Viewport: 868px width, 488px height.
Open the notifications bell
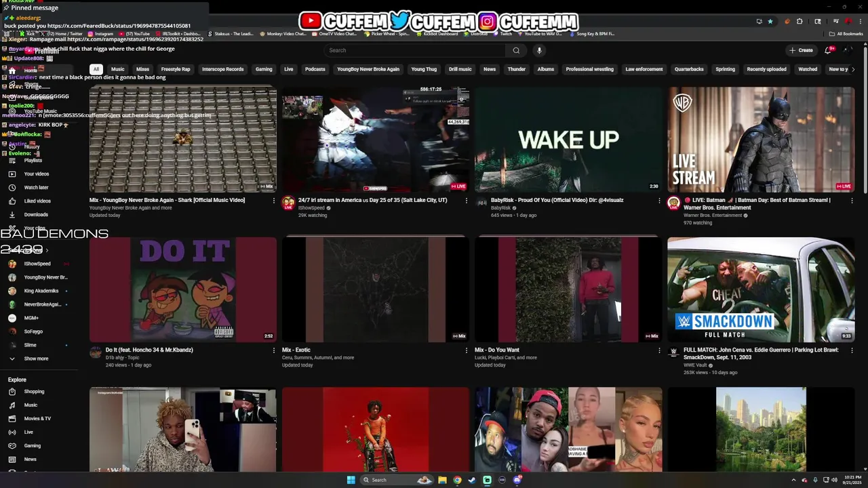click(x=828, y=50)
